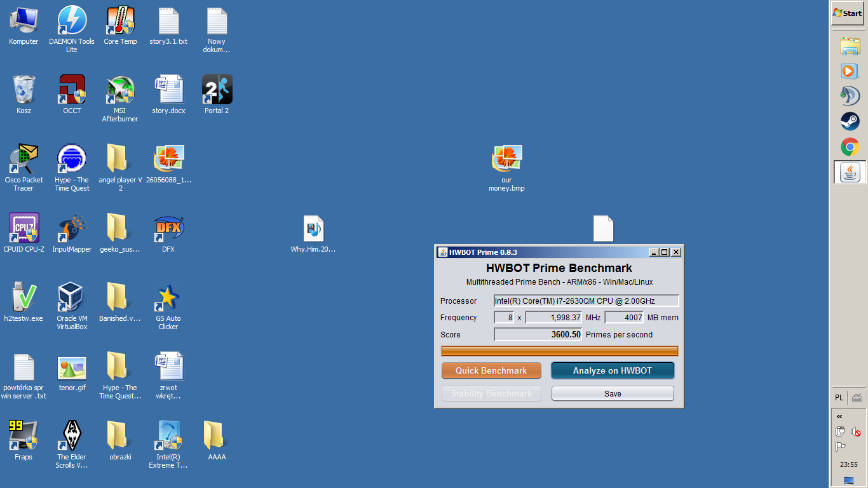Select the Banished.v... folder
The image size is (868, 488).
(x=120, y=302)
